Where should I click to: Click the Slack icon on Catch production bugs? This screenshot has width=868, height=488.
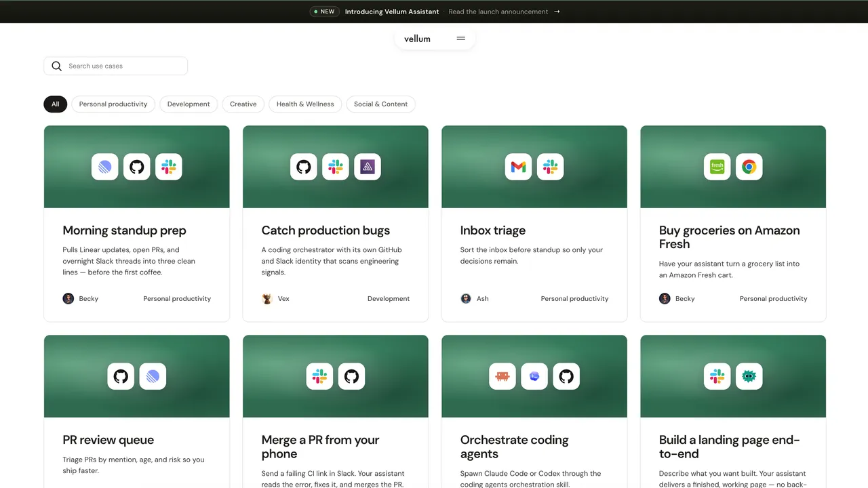coord(336,167)
